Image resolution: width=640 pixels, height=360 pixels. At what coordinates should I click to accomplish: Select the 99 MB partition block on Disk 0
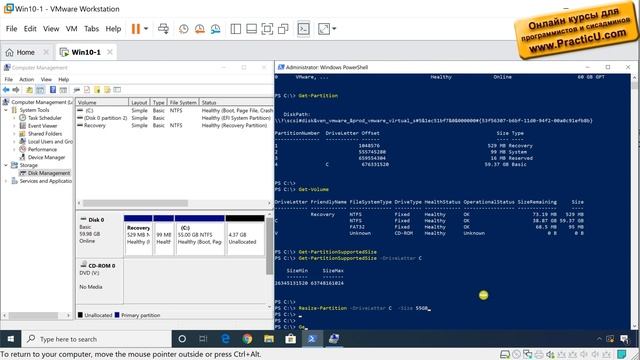click(164, 235)
